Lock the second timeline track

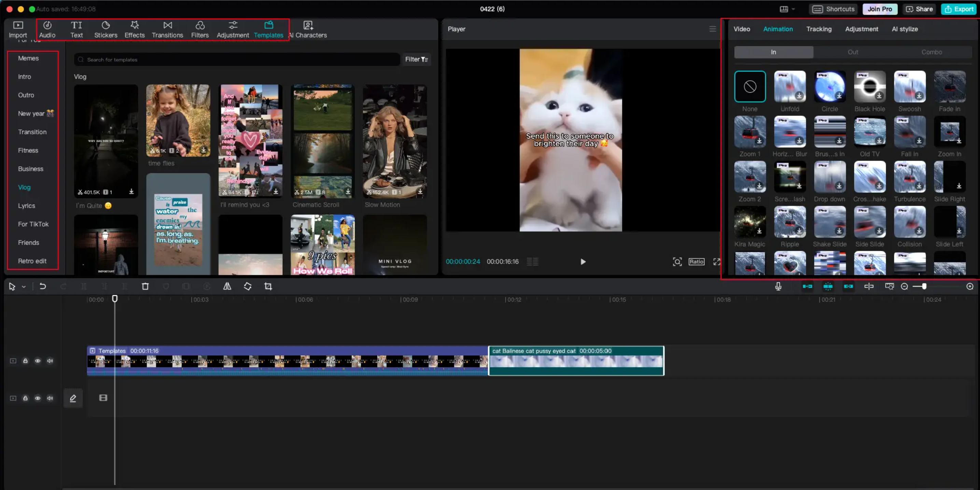(x=26, y=398)
